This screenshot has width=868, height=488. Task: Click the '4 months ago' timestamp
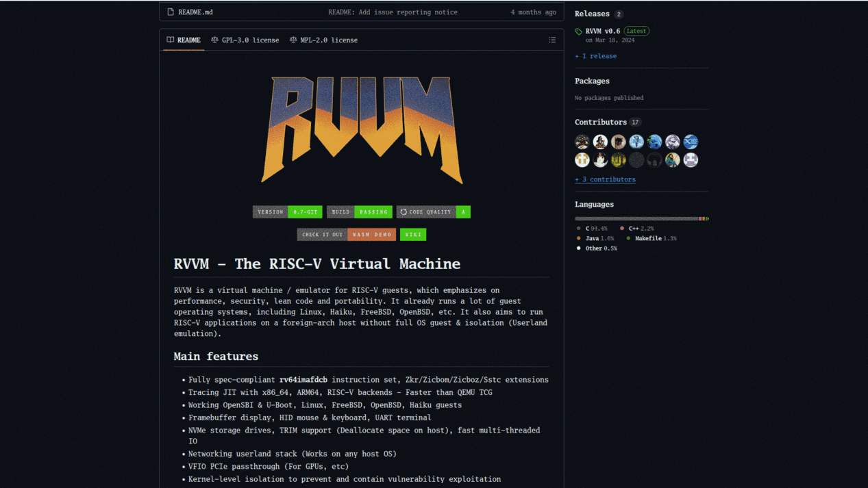(534, 12)
